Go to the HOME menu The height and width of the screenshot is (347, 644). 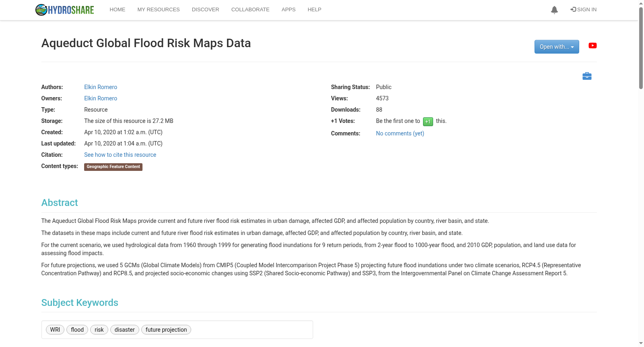118,10
